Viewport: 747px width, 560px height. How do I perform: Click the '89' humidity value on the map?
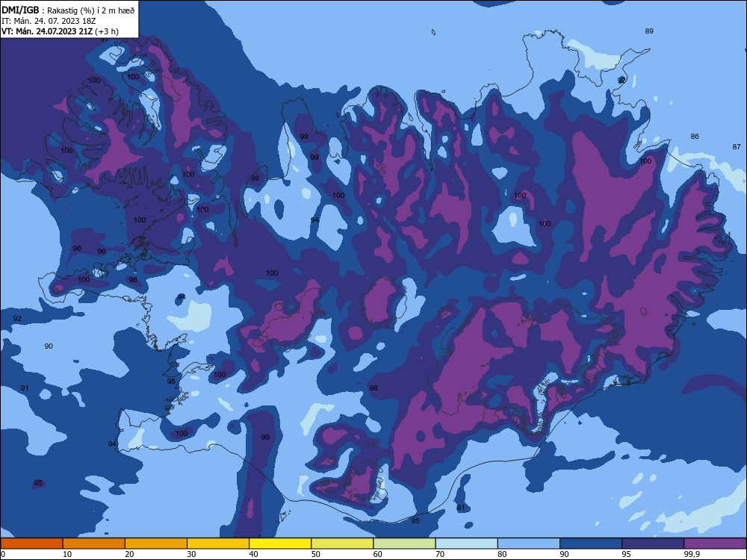point(649,31)
